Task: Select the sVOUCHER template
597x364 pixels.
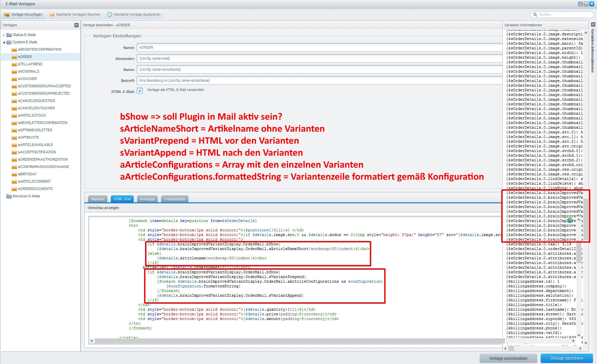Action: 27,79
